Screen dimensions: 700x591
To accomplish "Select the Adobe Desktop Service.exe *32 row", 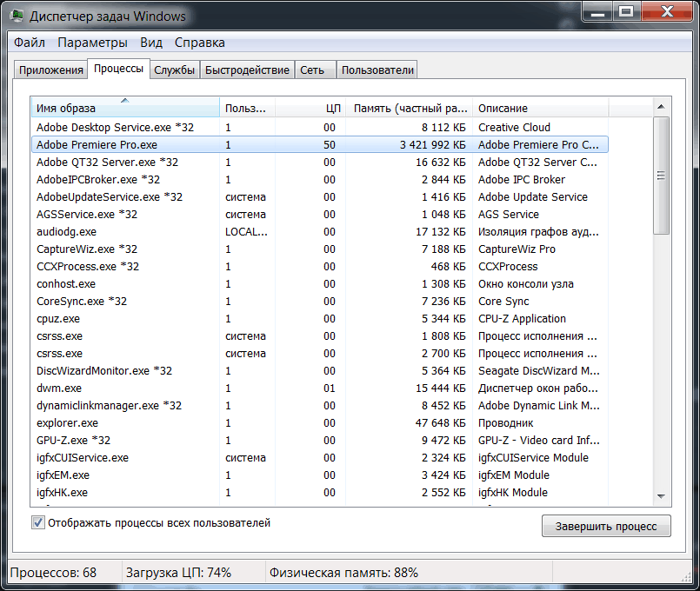I will 320,128.
